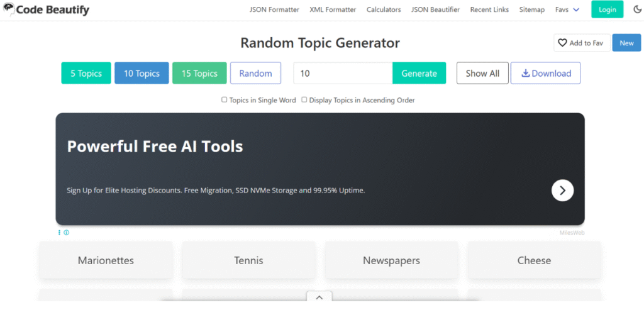
Task: Click the ad options dots icon
Action: [x=60, y=233]
